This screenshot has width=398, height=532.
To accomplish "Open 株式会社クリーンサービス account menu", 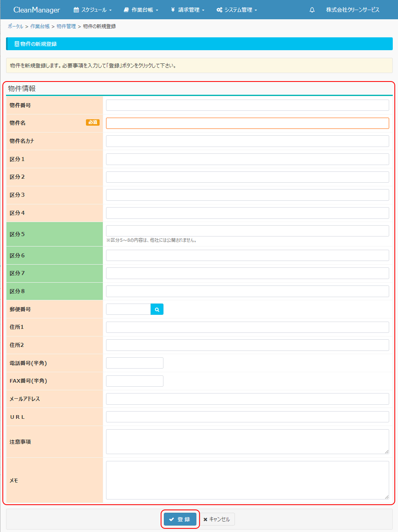I will [353, 10].
